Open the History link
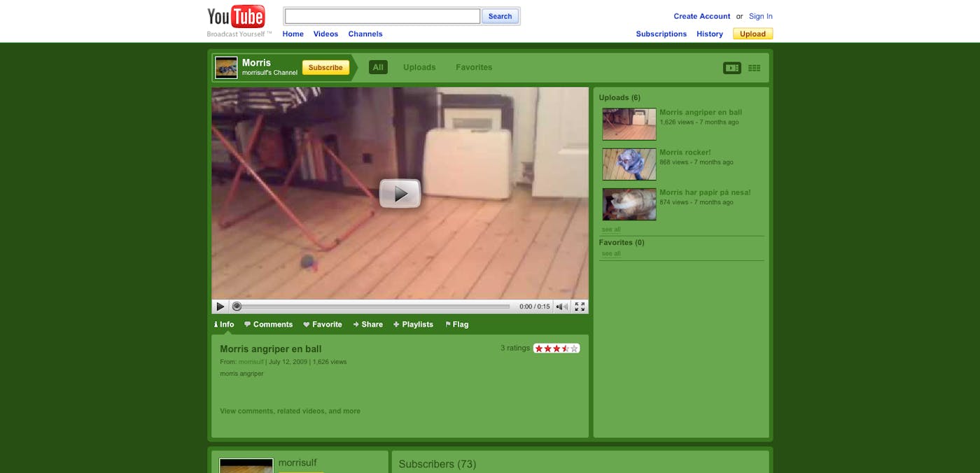Viewport: 980px width, 473px height. coord(710,34)
